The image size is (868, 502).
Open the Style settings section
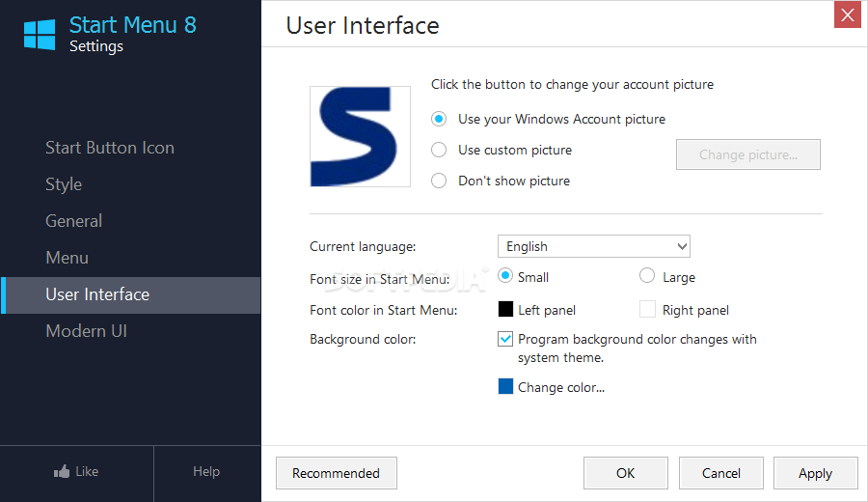(64, 184)
